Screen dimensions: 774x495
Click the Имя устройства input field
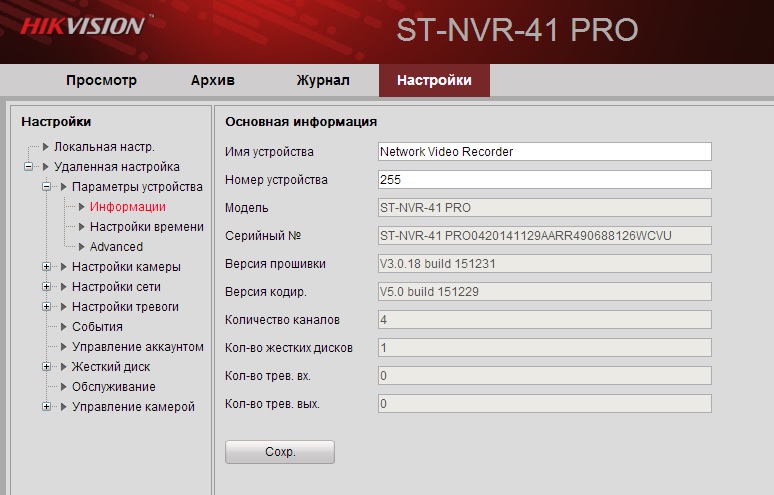click(x=544, y=152)
